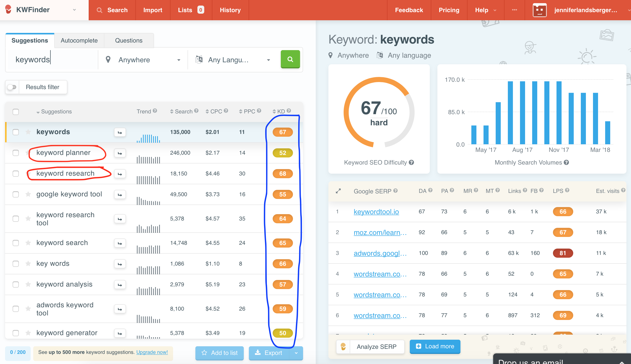Click the KWFinder logo icon
This screenshot has height=364, width=631.
8,10
